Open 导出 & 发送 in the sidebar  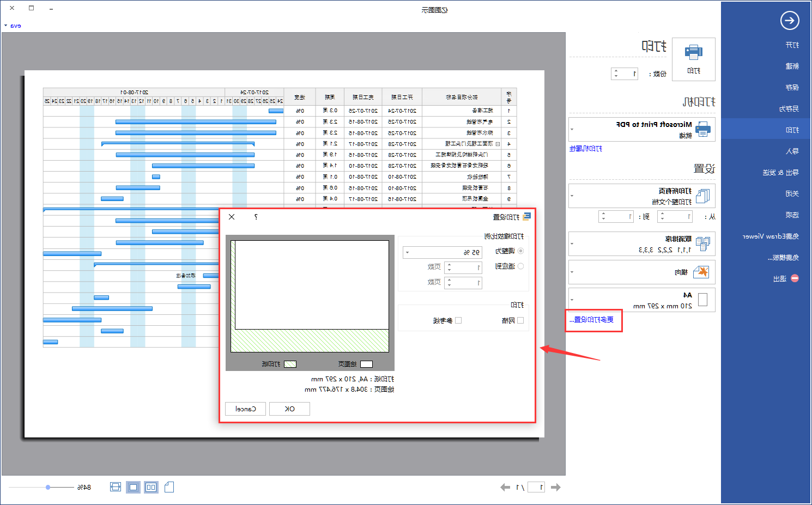(781, 172)
